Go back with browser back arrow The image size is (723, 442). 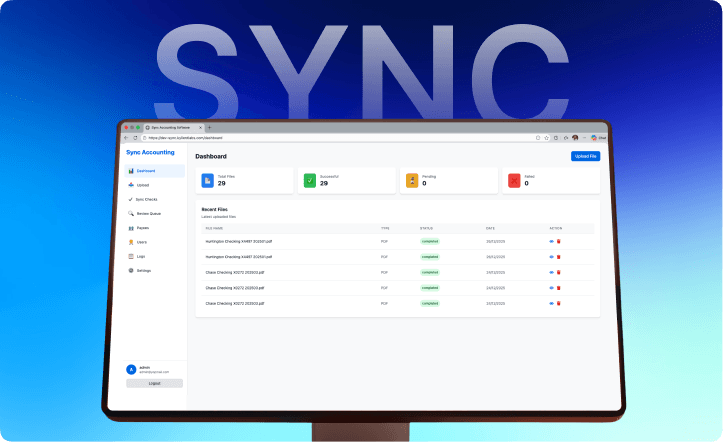(x=126, y=138)
